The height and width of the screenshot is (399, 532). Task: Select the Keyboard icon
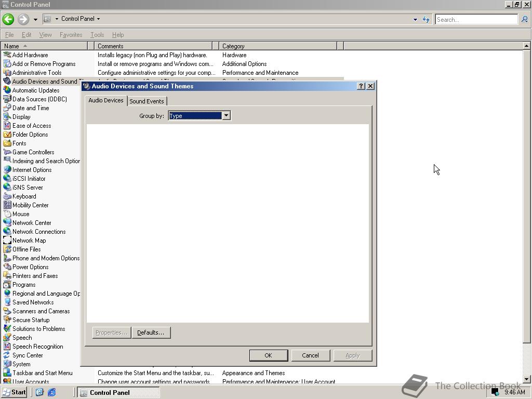pyautogui.click(x=7, y=196)
